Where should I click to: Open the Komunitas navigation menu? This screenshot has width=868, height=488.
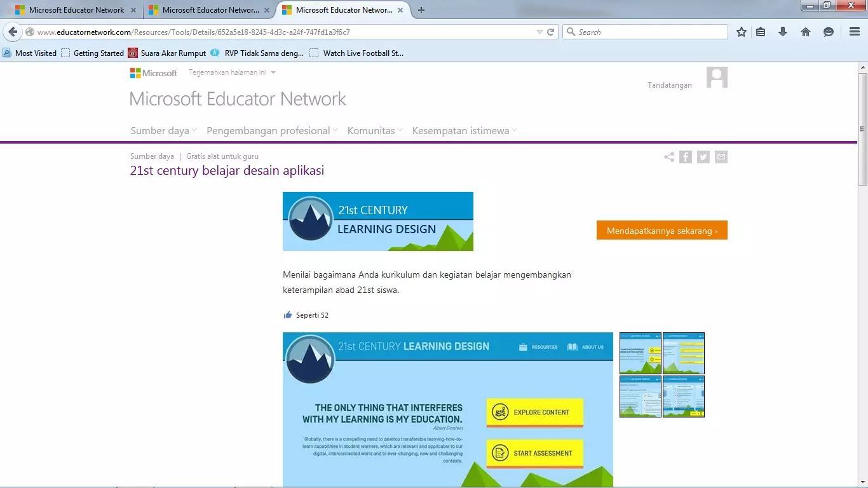tap(374, 131)
